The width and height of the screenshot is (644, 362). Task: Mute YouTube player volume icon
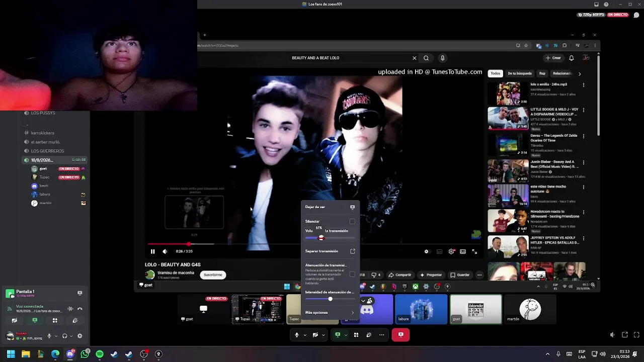point(165,251)
